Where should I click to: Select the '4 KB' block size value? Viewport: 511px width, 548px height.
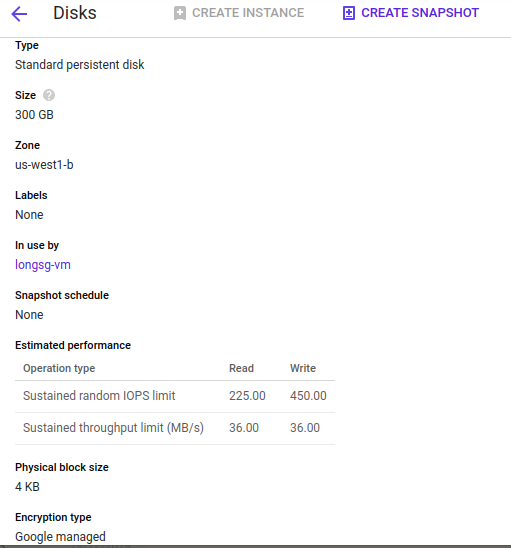click(x=27, y=486)
